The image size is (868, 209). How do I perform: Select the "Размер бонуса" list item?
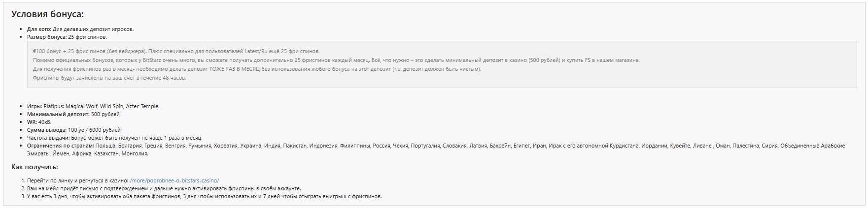67,37
